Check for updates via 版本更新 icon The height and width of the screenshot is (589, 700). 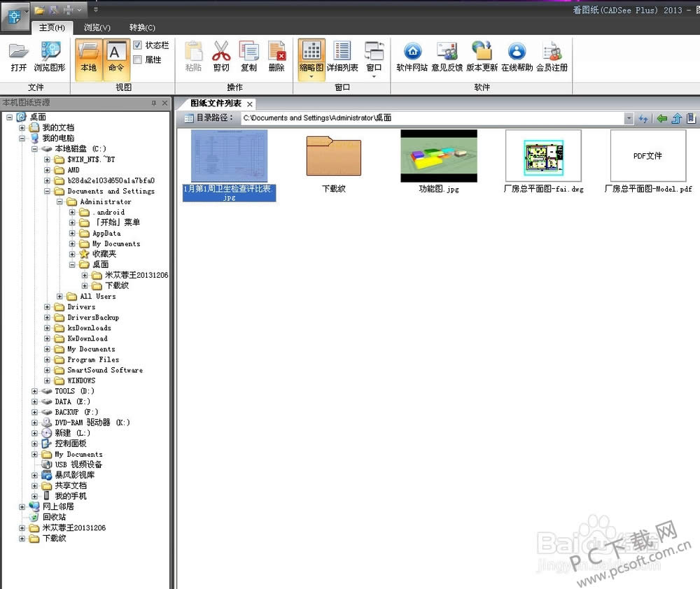(x=482, y=56)
